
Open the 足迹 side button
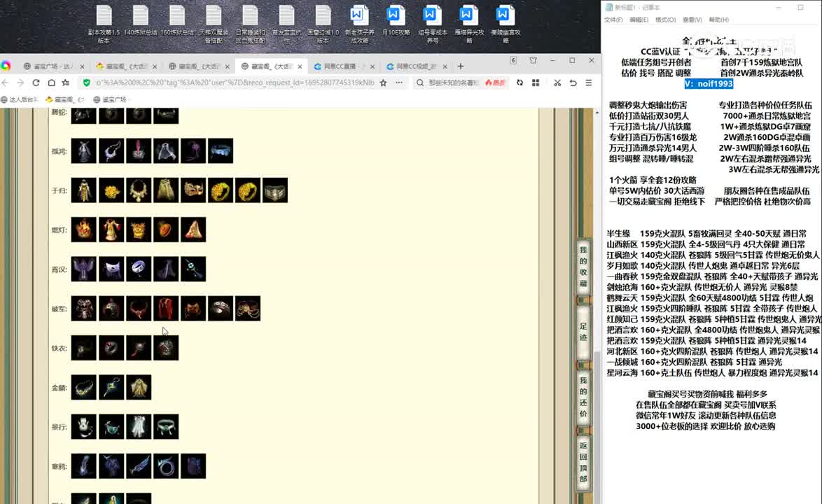[x=583, y=332]
